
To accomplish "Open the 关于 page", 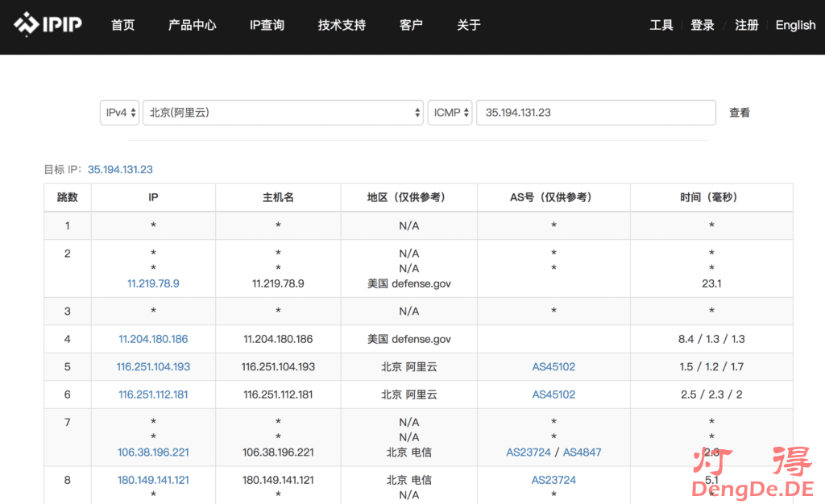I will pyautogui.click(x=469, y=25).
